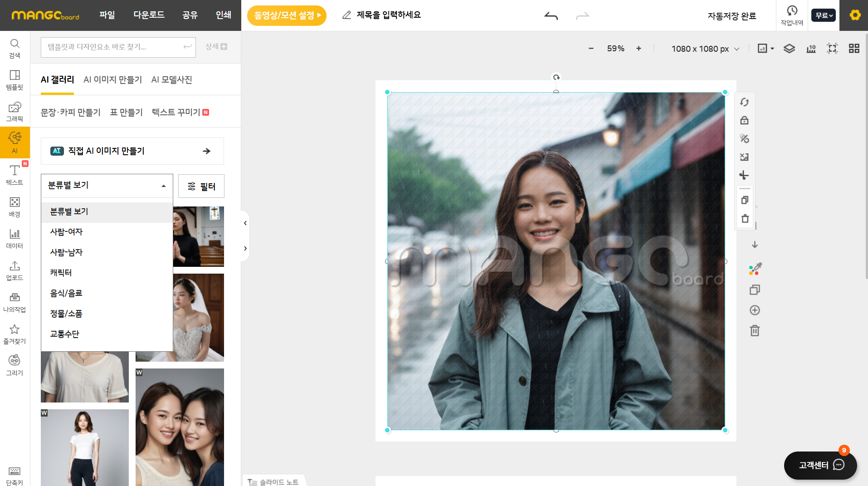Open the 템플릿 templates sidebar panel
Screen dimensions: 868x486
(x=15, y=80)
